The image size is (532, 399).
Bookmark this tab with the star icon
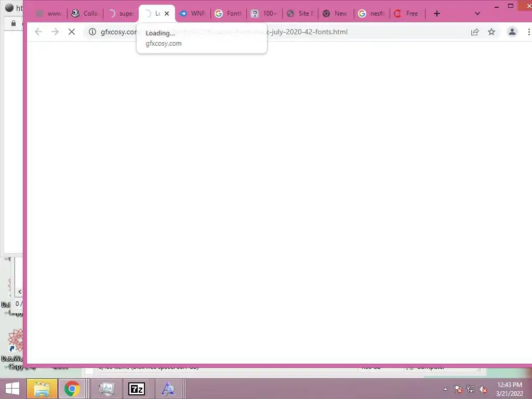pos(491,32)
